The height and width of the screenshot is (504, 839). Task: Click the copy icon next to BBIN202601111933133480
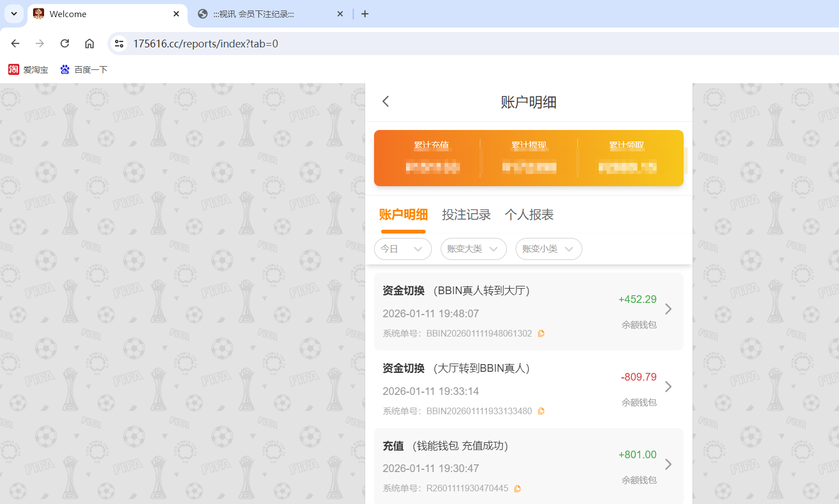coord(540,411)
